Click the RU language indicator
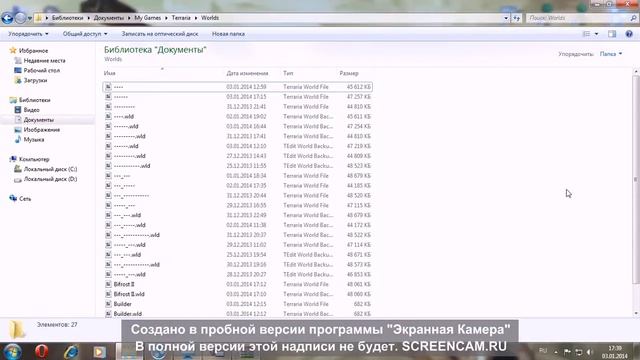640x360 pixels. (x=543, y=351)
